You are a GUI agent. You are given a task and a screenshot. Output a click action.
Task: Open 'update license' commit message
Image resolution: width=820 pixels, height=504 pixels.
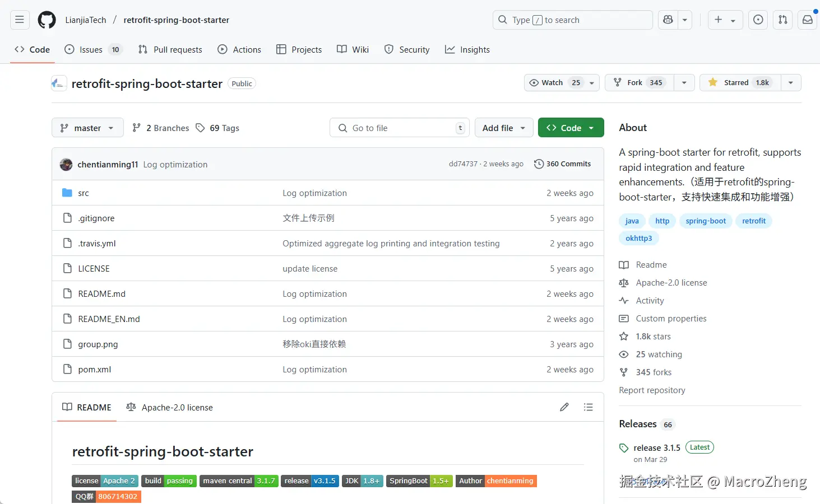[310, 268]
